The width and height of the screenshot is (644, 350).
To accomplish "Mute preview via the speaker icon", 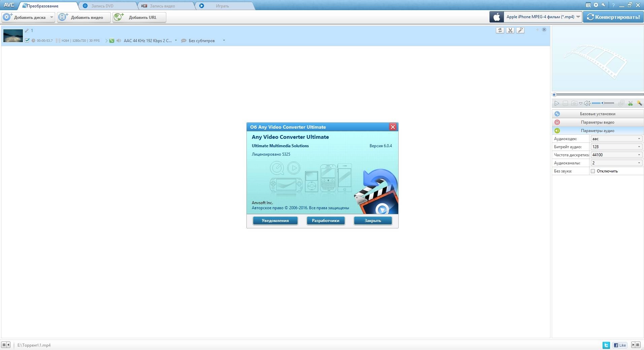I will click(x=587, y=103).
